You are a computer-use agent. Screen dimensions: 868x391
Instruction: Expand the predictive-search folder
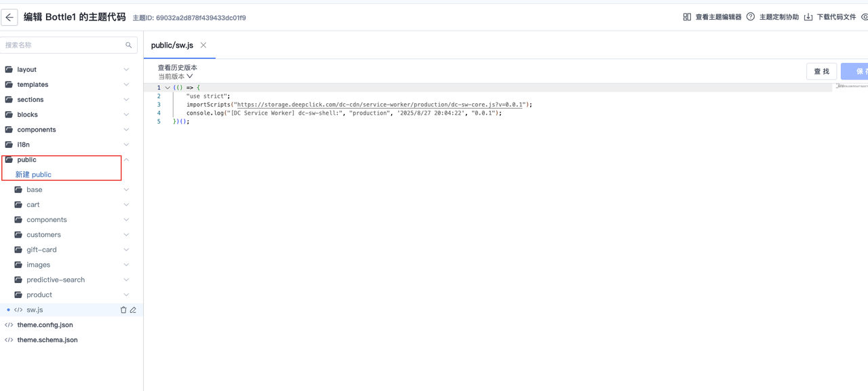click(126, 280)
